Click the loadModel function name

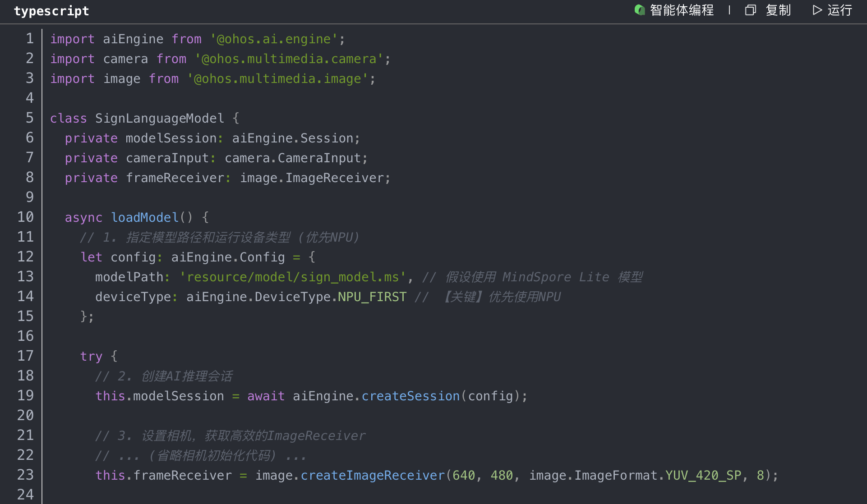(x=145, y=217)
